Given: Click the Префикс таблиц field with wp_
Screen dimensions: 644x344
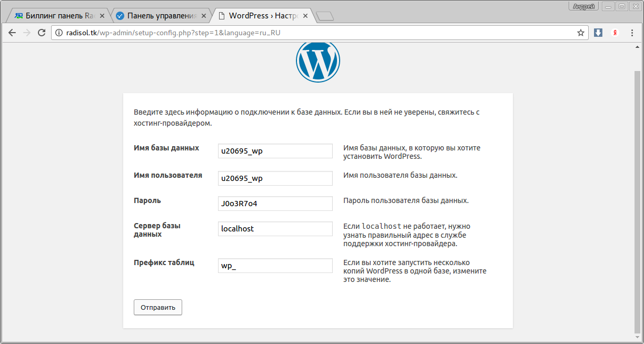Looking at the screenshot, I should click(275, 266).
